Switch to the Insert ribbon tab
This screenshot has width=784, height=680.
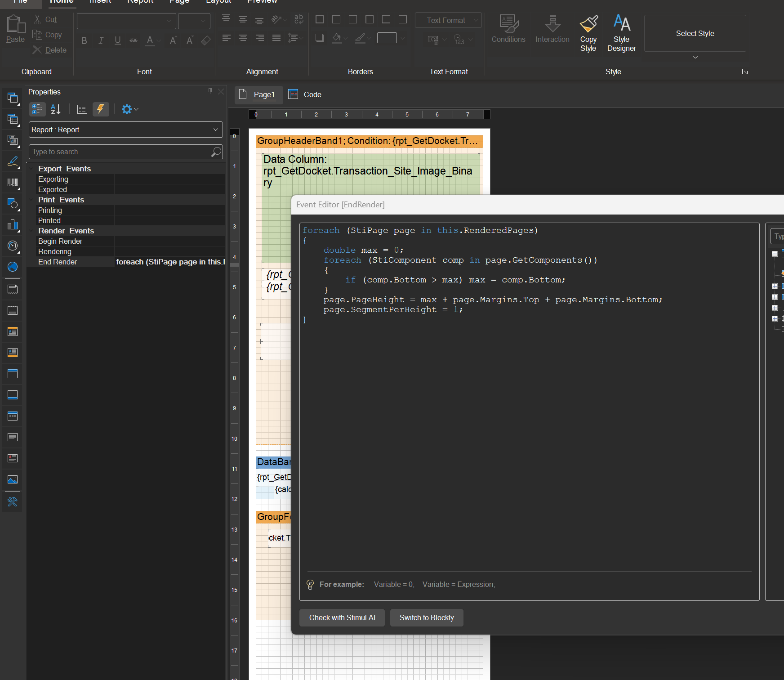[100, 2]
